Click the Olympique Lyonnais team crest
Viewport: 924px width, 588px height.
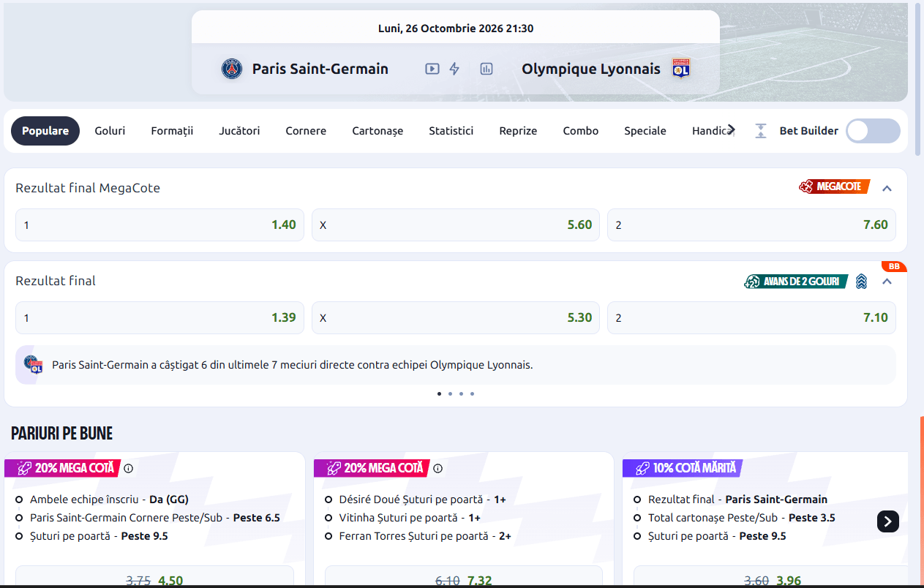[x=681, y=69]
